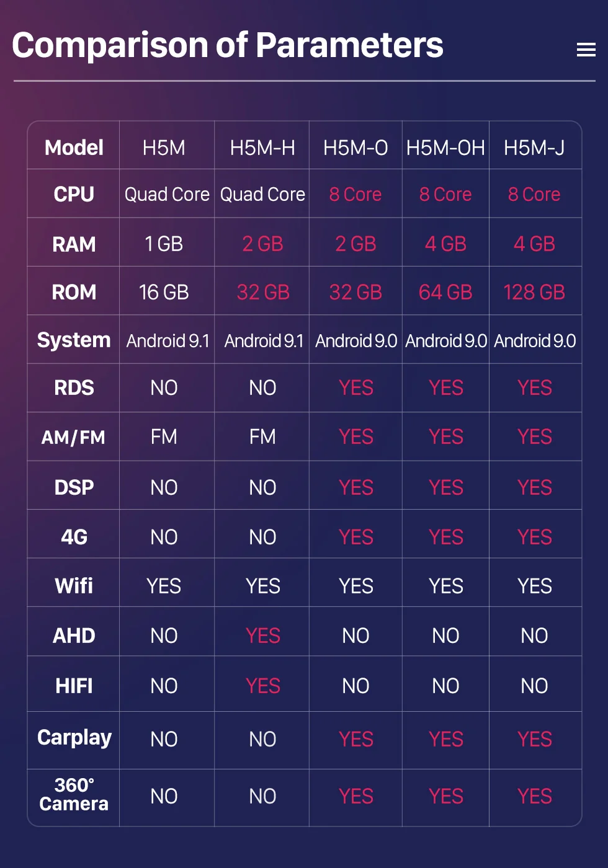
Task: Select the H5M-O model column header
Action: [355, 148]
